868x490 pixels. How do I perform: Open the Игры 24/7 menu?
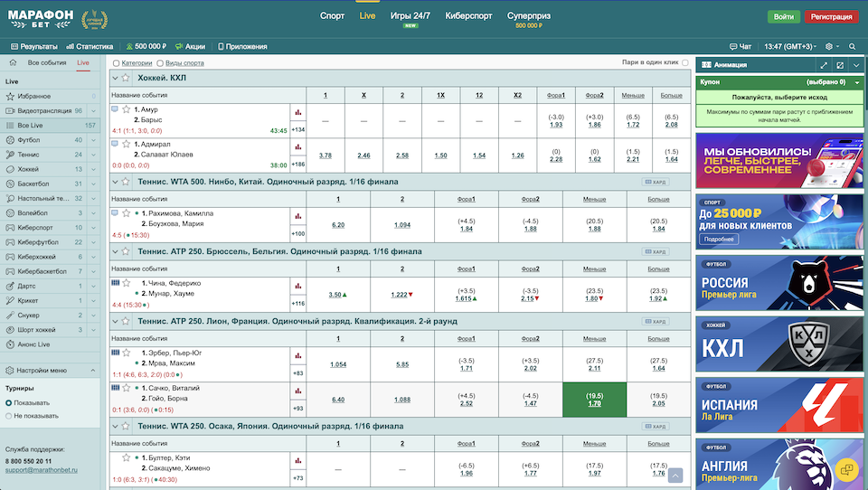pos(410,16)
